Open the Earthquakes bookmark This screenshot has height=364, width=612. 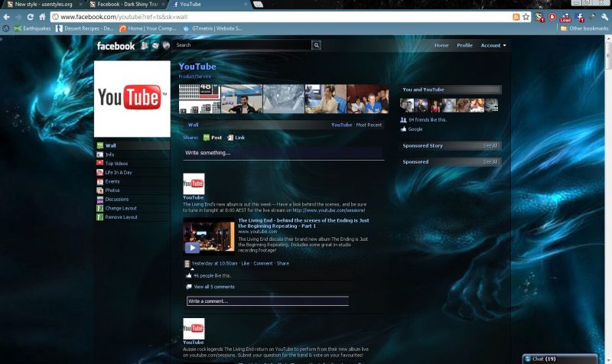point(32,28)
